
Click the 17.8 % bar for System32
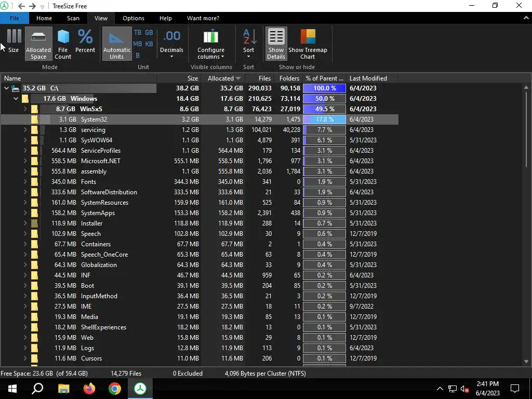324,119
